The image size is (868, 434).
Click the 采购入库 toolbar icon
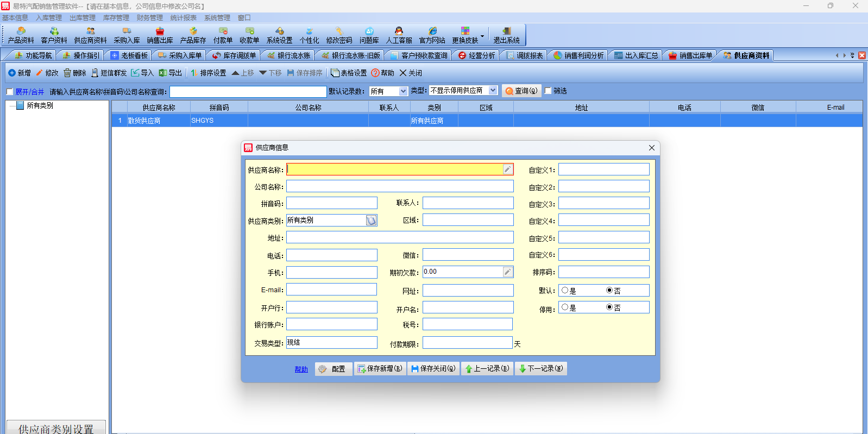127,35
